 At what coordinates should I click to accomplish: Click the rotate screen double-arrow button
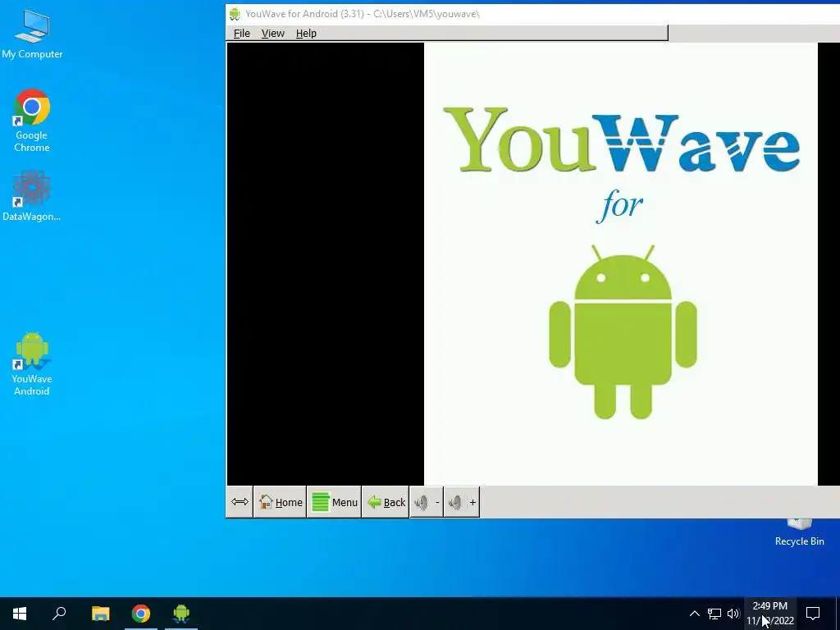[240, 502]
